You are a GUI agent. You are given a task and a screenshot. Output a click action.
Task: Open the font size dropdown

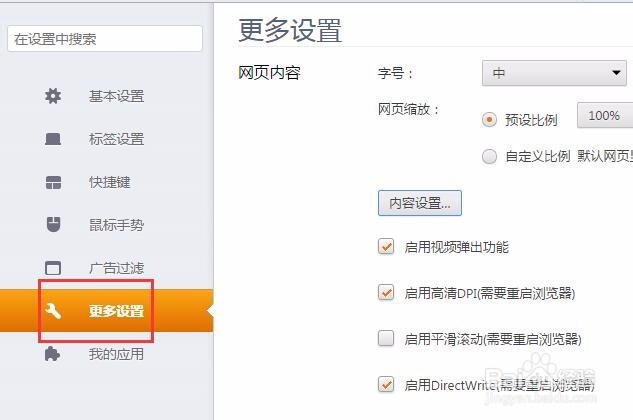555,73
